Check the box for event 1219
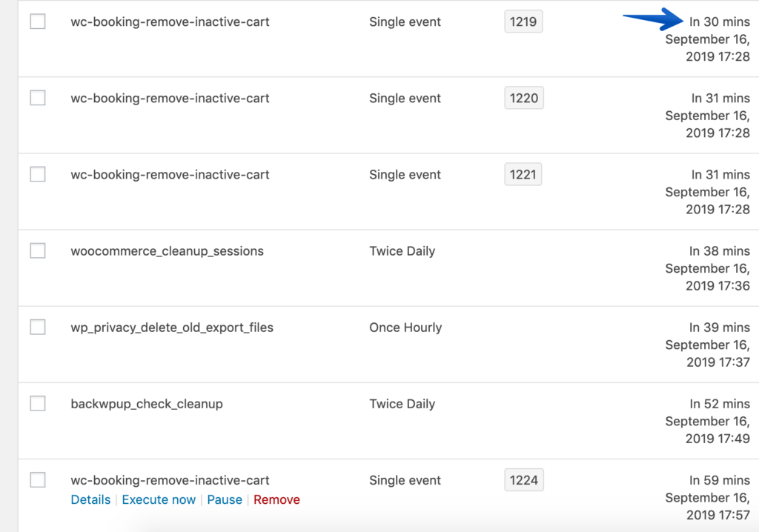The image size is (759, 532). [x=38, y=21]
